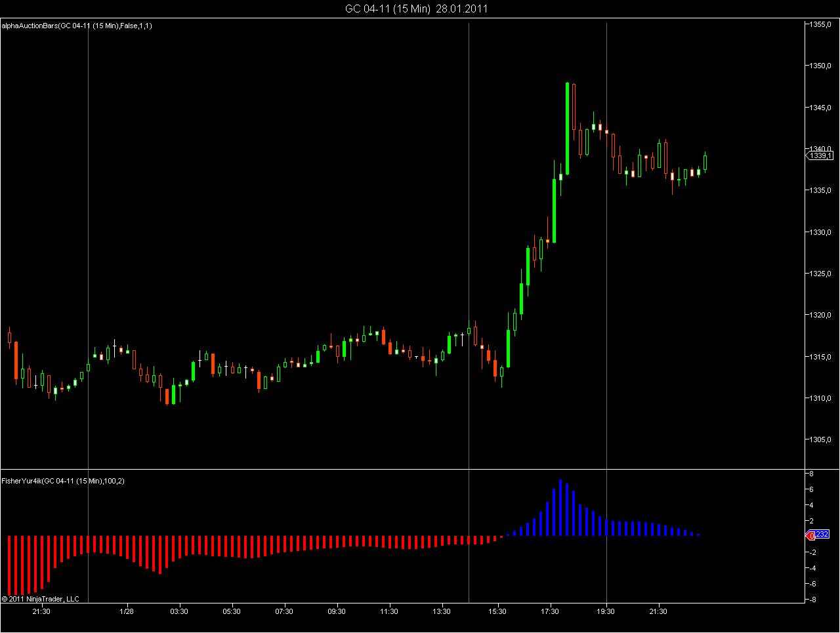The width and height of the screenshot is (840, 633).
Task: Click the current price marker 1339,1
Action: tap(820, 155)
